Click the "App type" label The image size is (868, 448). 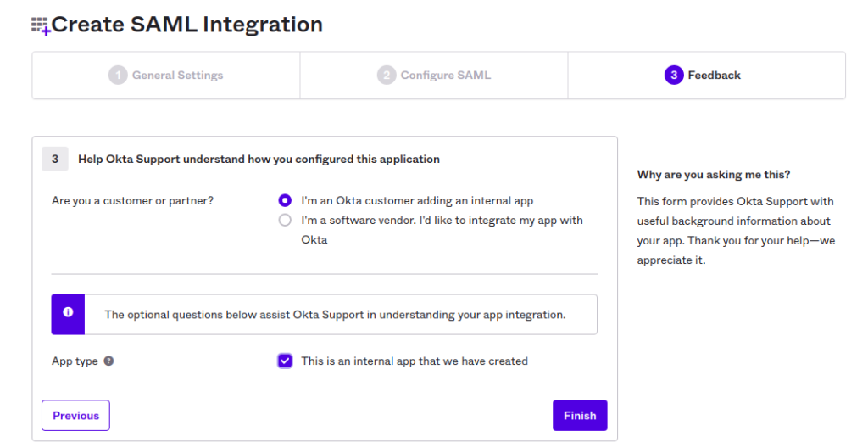click(75, 361)
